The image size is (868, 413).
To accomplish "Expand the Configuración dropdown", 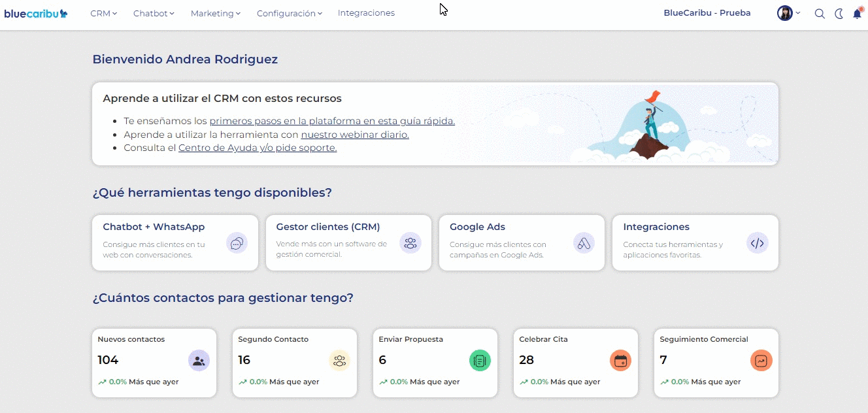I will click(x=288, y=12).
